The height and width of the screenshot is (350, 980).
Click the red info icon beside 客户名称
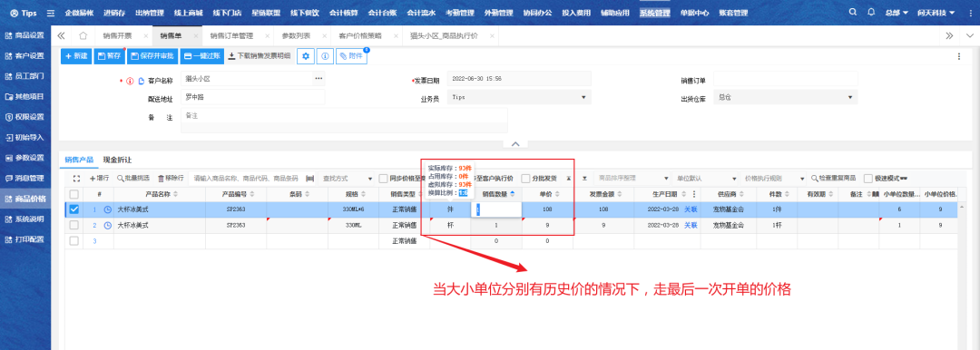130,81
